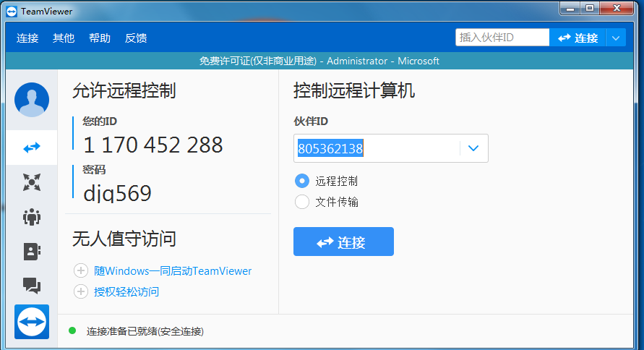Open the 帮助 menu
Viewport: 644px width, 350px height.
[100, 38]
